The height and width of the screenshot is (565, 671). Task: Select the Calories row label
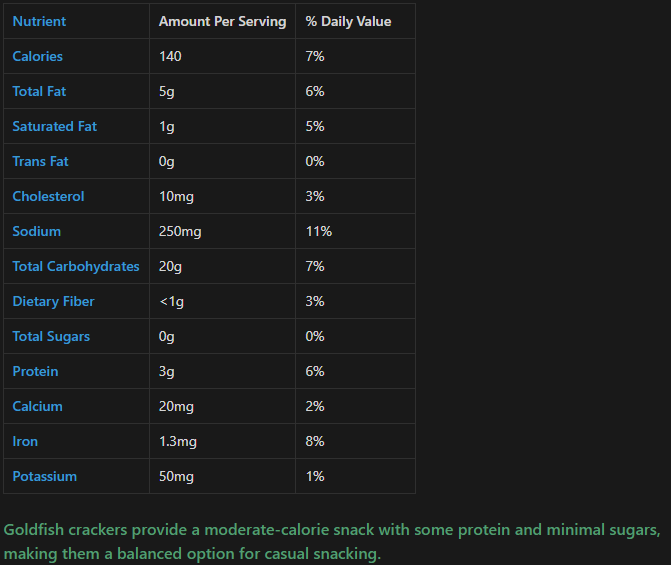point(38,56)
